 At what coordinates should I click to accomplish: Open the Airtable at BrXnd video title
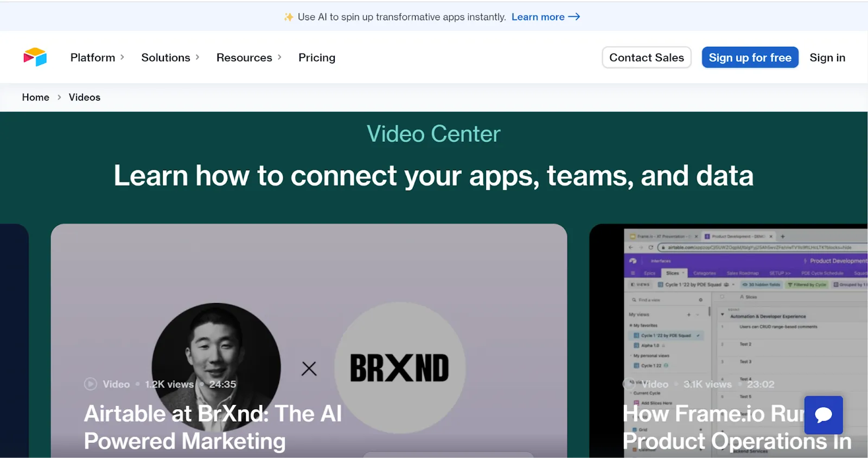tap(213, 428)
